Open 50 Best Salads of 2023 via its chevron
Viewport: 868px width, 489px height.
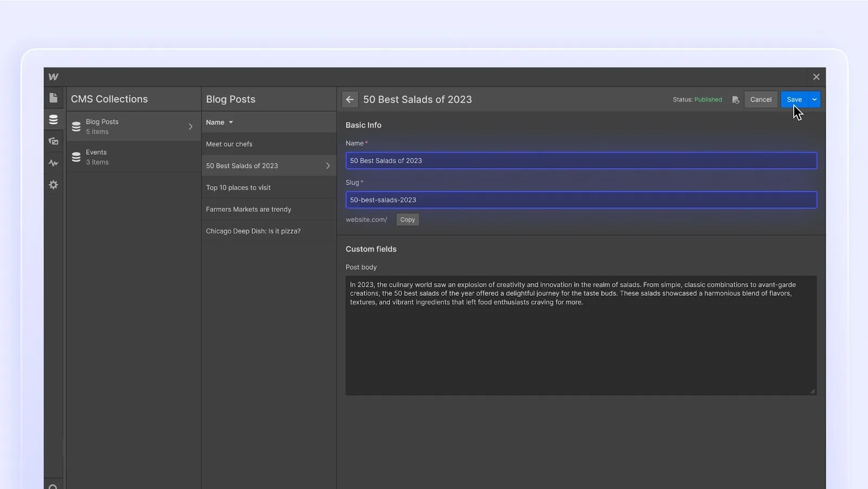328,166
